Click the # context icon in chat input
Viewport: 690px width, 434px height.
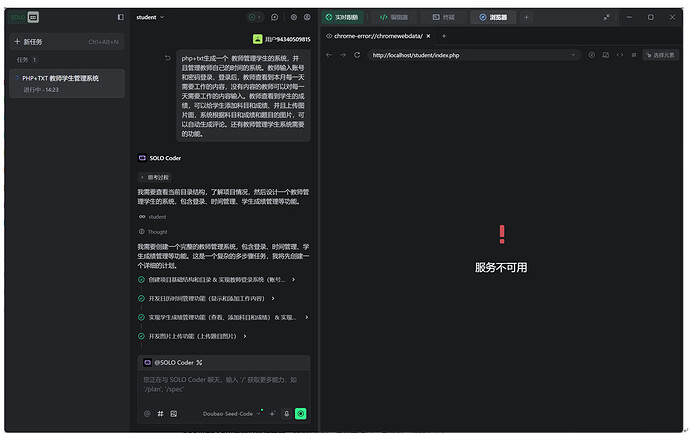(160, 413)
